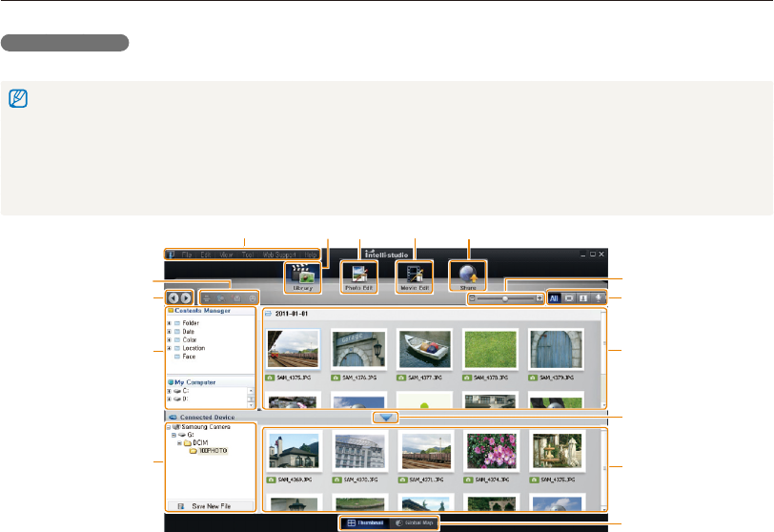774x532 pixels.
Task: Click the library pane vertical scrollbar
Action: click(x=603, y=358)
